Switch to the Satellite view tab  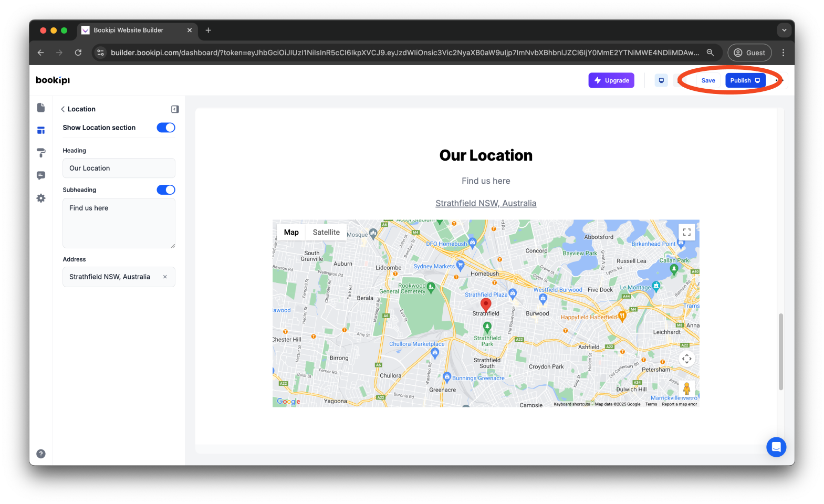click(x=326, y=232)
